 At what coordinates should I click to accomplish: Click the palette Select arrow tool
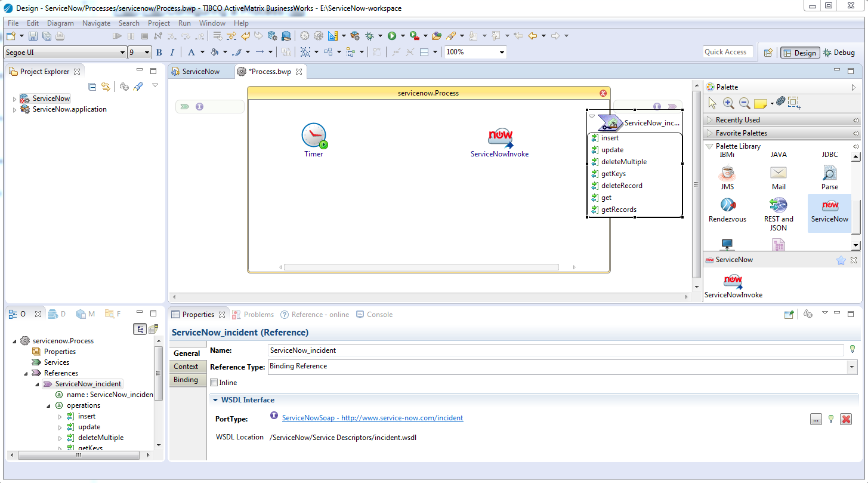[712, 103]
